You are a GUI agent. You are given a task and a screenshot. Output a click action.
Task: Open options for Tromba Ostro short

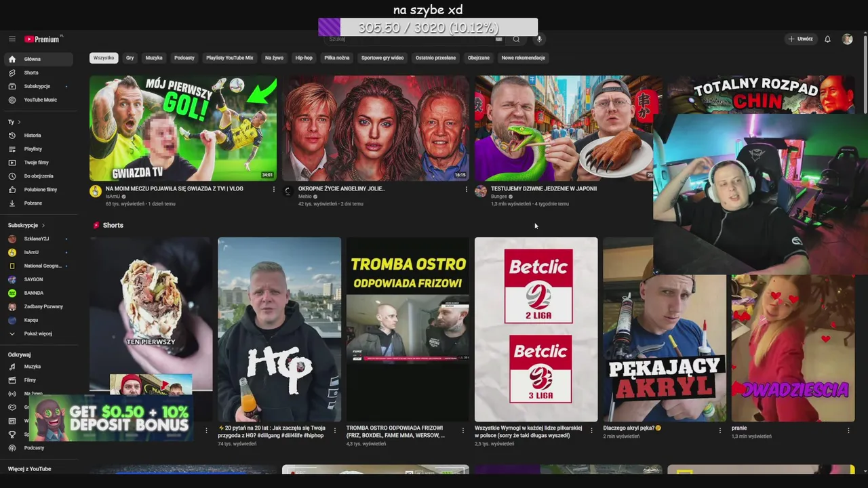tap(463, 430)
